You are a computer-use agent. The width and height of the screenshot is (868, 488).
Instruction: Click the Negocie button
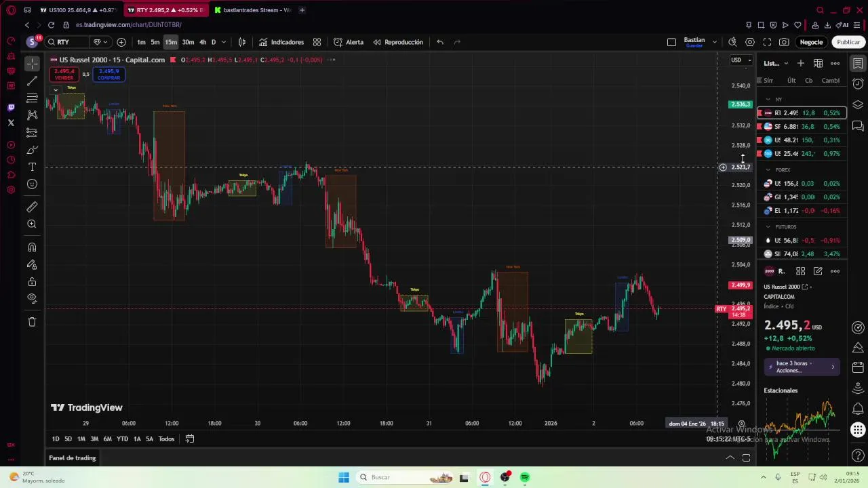click(811, 42)
